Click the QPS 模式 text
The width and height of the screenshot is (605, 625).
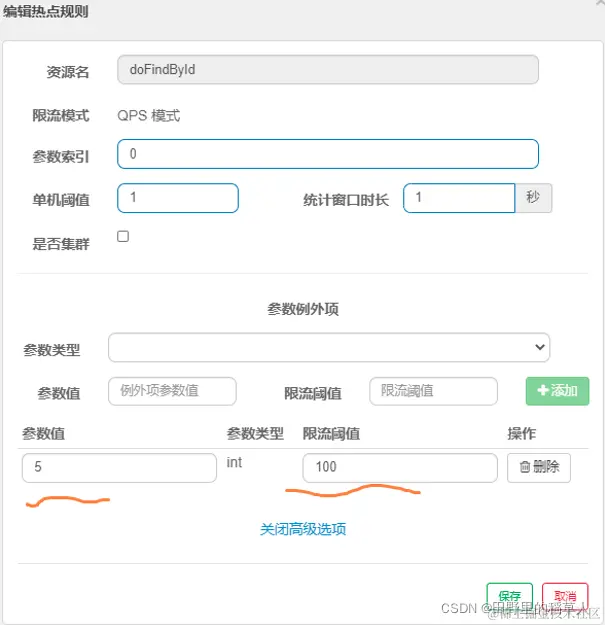149,116
